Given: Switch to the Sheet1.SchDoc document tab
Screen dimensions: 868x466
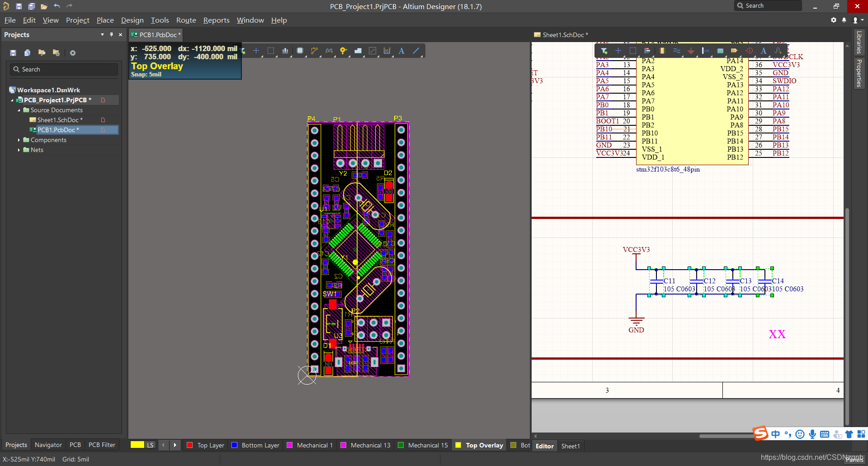Looking at the screenshot, I should coord(561,35).
